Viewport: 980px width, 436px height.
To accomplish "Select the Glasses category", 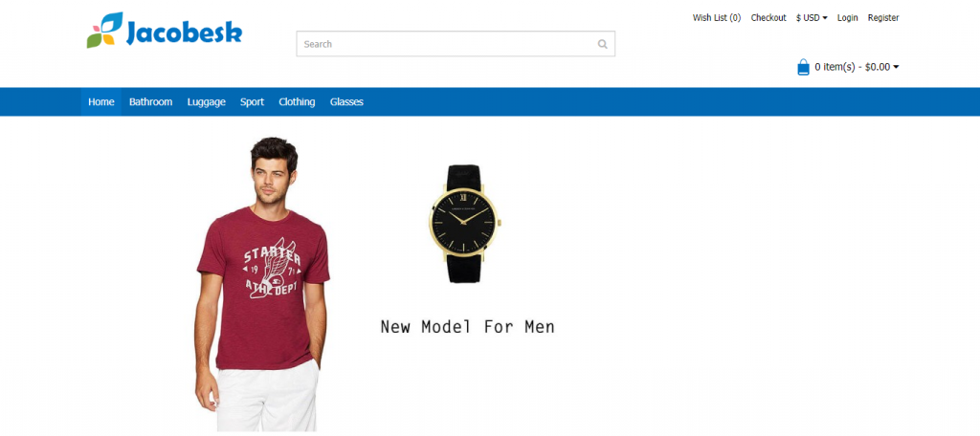I will coord(346,101).
